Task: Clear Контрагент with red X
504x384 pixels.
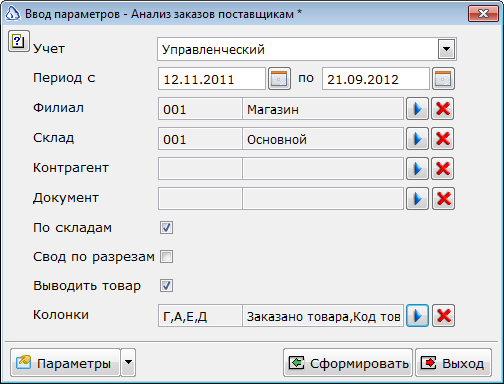Action: pos(443,169)
